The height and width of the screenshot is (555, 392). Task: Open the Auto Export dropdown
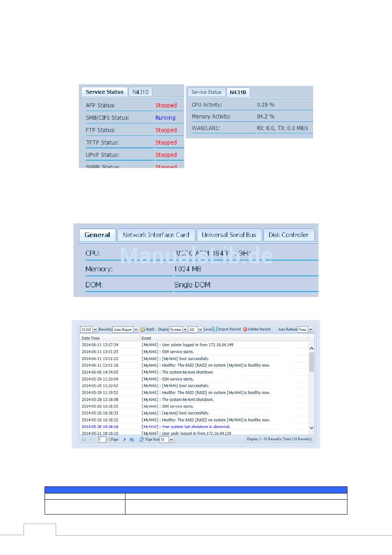[136, 330]
